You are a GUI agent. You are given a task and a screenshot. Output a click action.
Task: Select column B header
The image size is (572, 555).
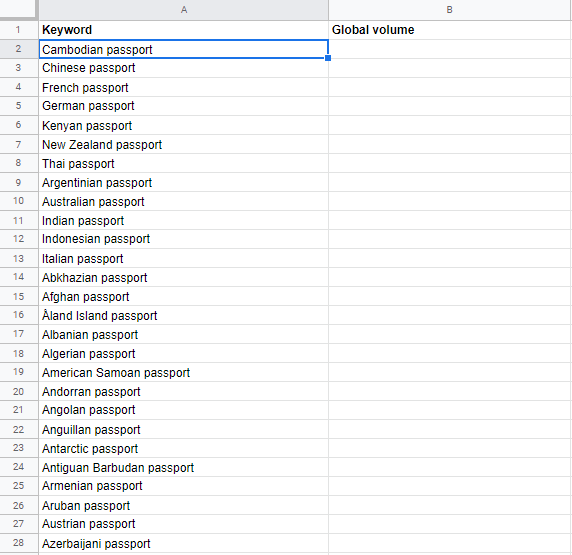coord(450,10)
